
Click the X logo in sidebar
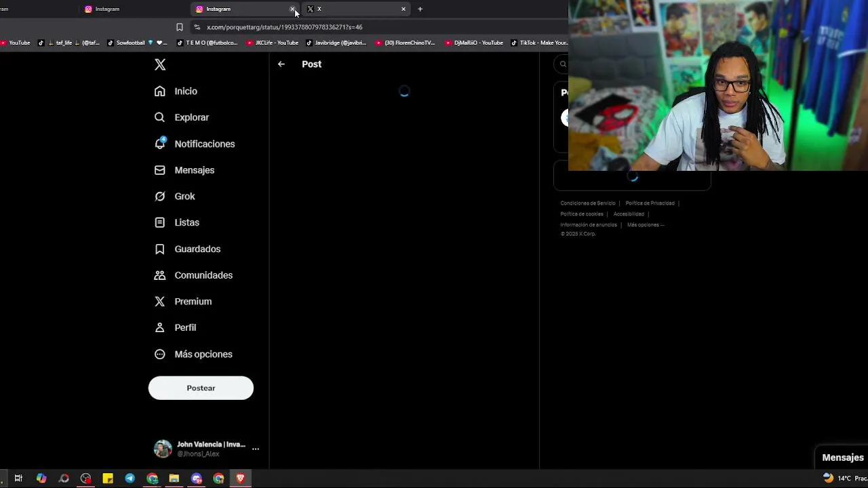160,64
